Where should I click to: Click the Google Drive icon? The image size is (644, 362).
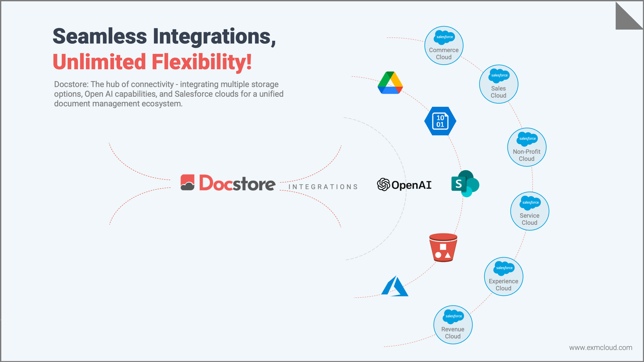pos(390,83)
